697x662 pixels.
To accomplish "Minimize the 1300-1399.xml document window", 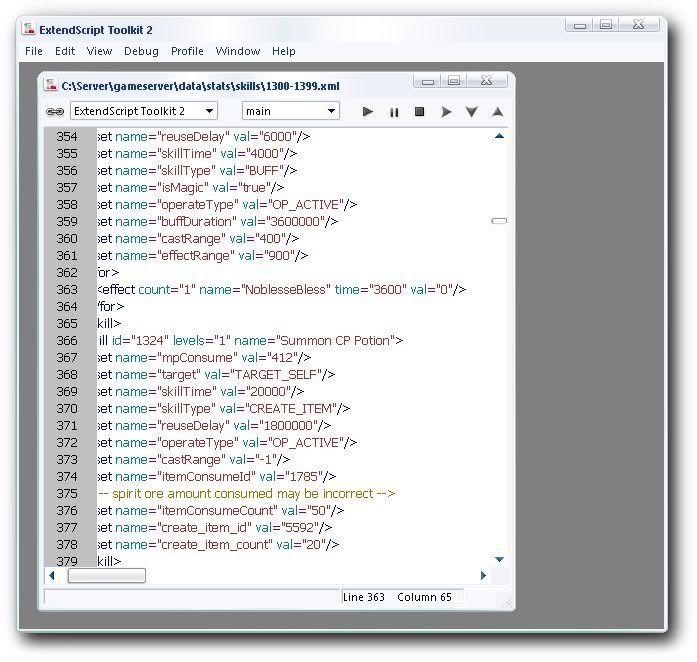I will [428, 81].
